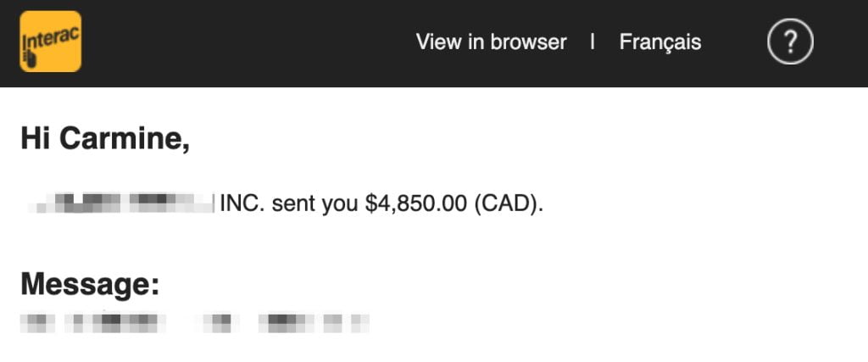Click blank white area right of Message heading
The height and width of the screenshot is (362, 868).
click(x=509, y=284)
